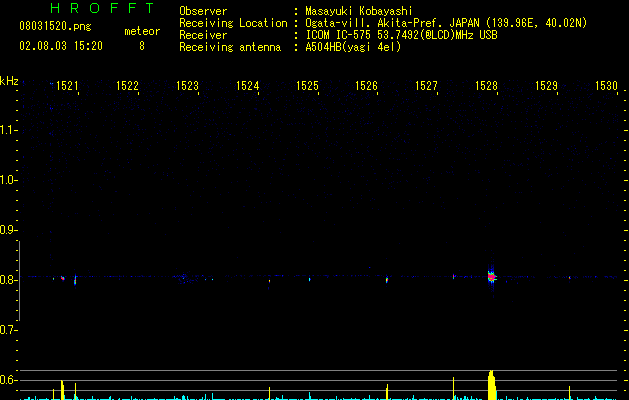Screen dimensions: 629x400
Task: Click the 1522 time marker
Action: point(127,86)
